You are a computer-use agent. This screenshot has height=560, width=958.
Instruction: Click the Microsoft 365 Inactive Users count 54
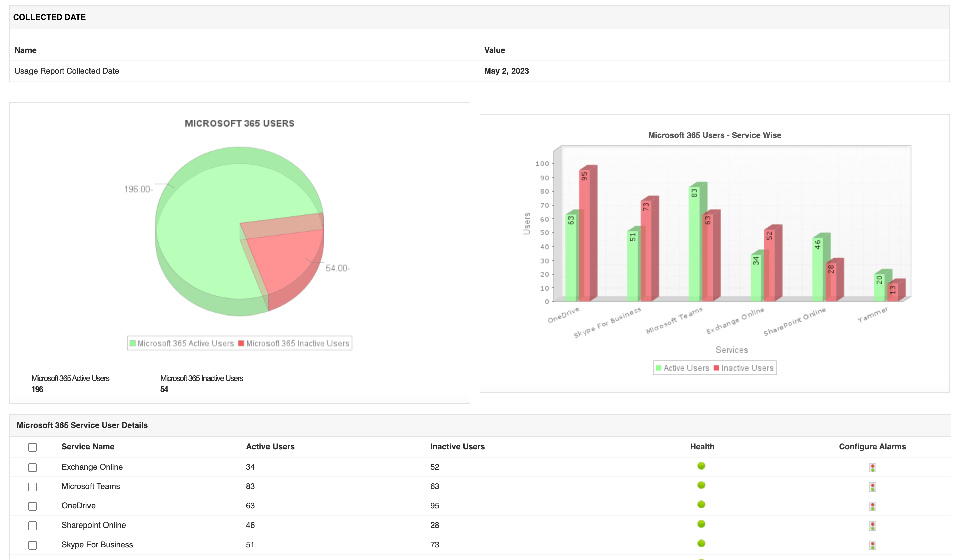pos(164,389)
